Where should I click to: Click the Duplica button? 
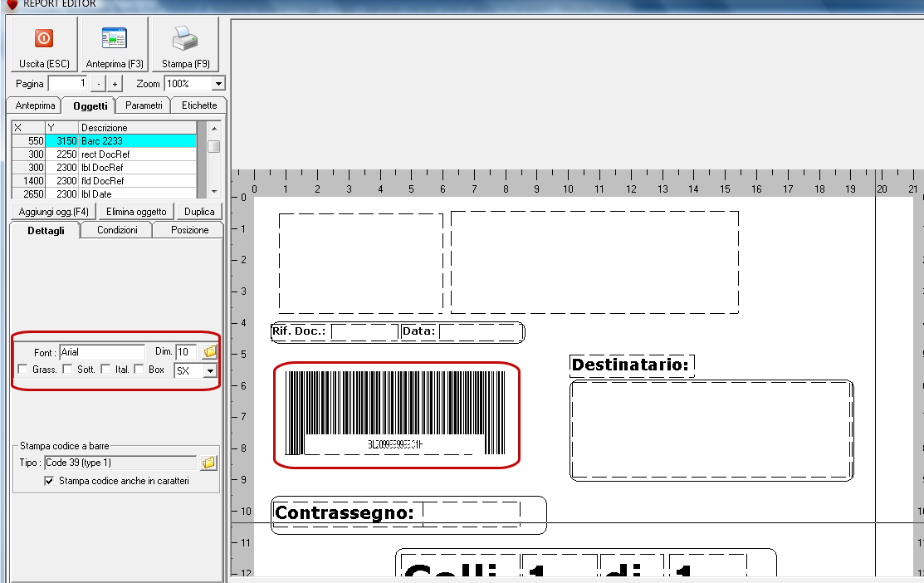click(x=199, y=212)
